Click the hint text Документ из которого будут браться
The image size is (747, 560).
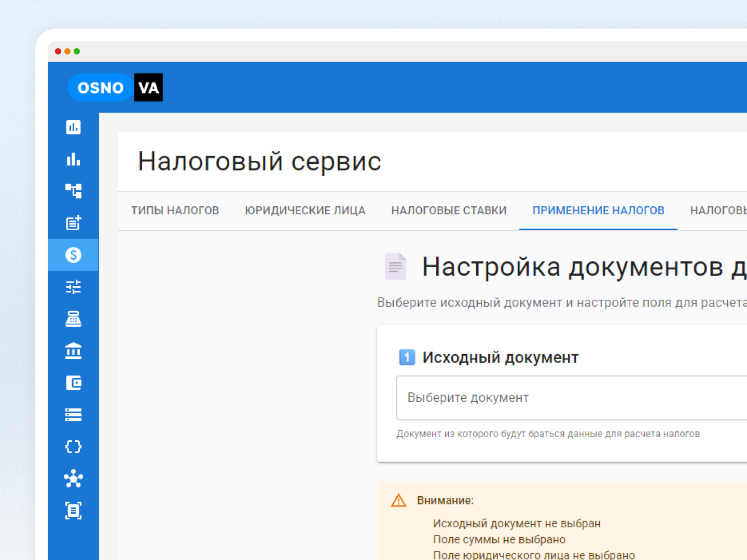[x=548, y=434]
